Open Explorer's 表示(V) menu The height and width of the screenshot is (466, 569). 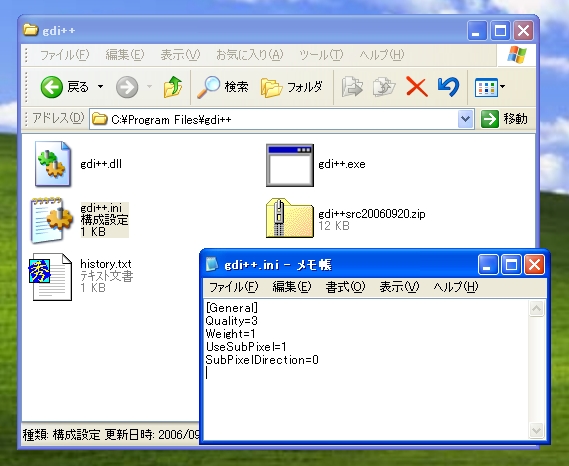[180, 55]
